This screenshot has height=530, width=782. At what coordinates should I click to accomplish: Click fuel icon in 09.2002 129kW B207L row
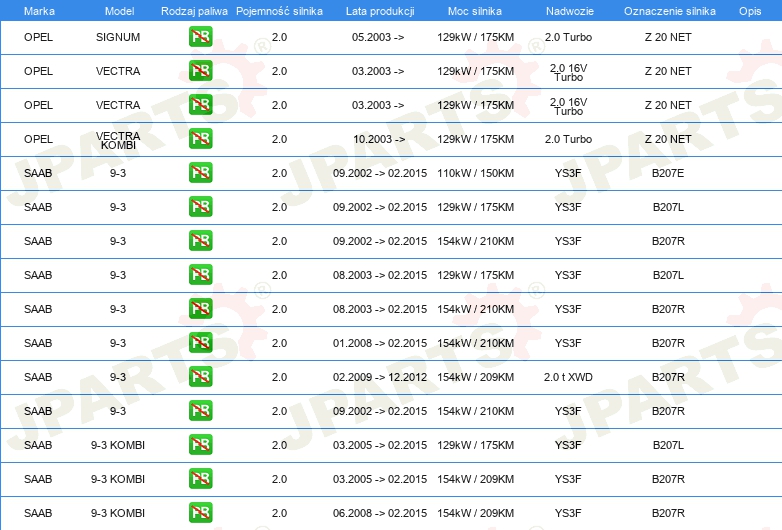tap(200, 206)
